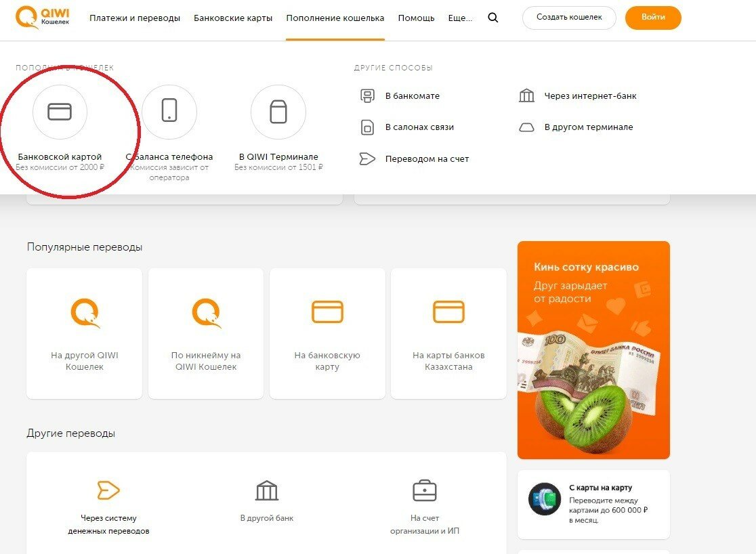Open 'На счет организации и ИП' option

click(425, 490)
